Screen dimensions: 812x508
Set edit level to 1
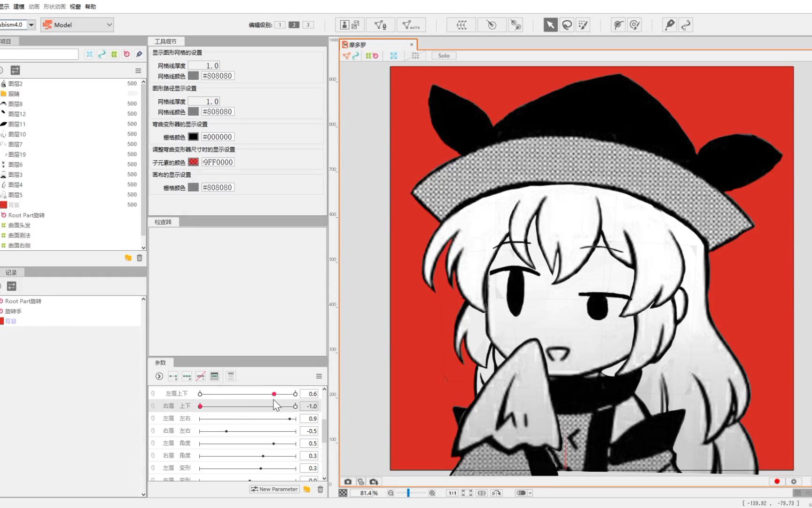click(x=280, y=25)
